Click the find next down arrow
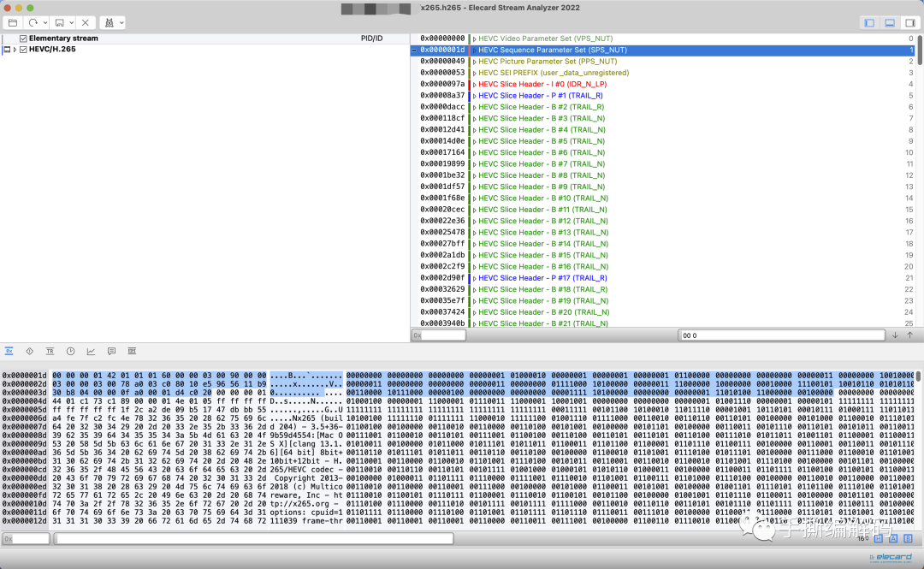The image size is (924, 569). point(895,335)
